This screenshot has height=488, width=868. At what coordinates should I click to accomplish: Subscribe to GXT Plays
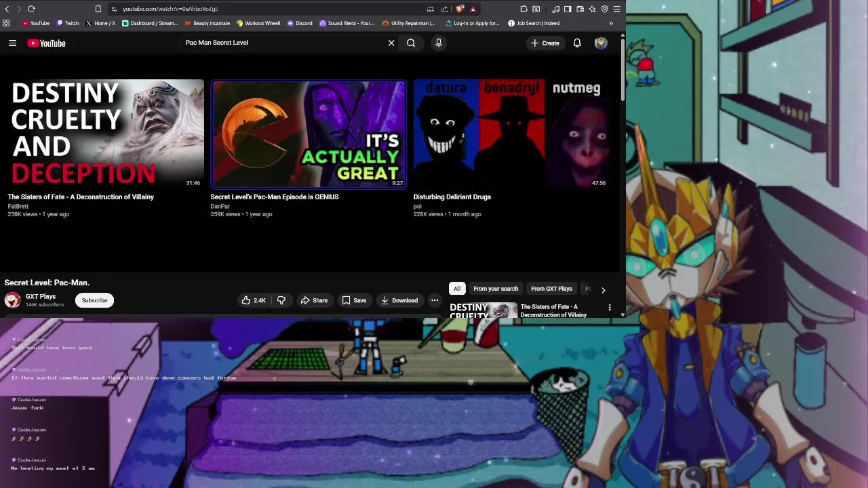pos(94,300)
